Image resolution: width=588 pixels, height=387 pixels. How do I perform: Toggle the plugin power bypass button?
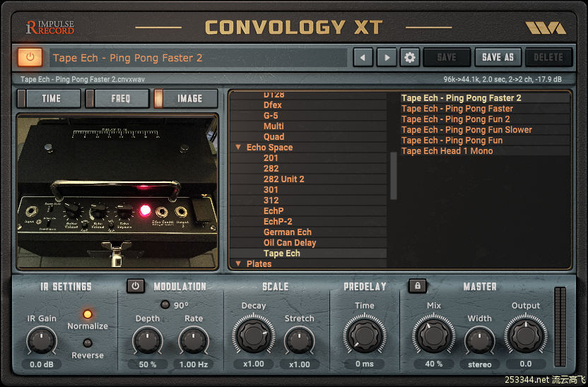tap(30, 58)
